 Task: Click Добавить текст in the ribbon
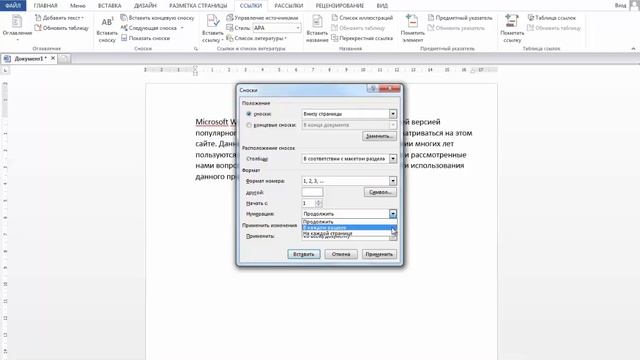[x=59, y=18]
